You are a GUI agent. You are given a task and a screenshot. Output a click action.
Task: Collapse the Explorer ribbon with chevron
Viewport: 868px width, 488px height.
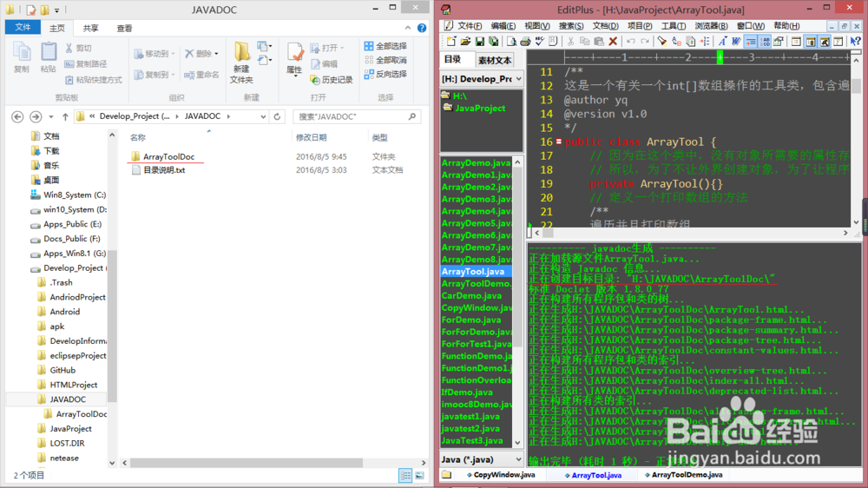(408, 28)
